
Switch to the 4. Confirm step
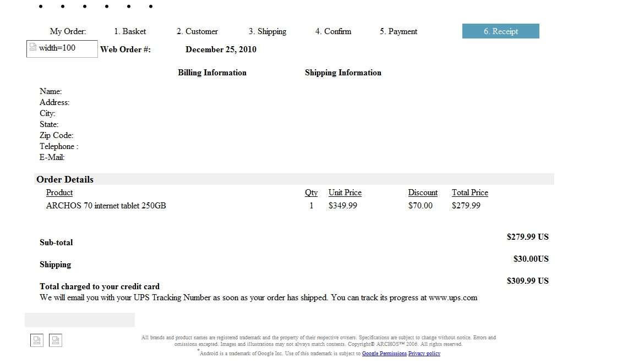pos(333,31)
